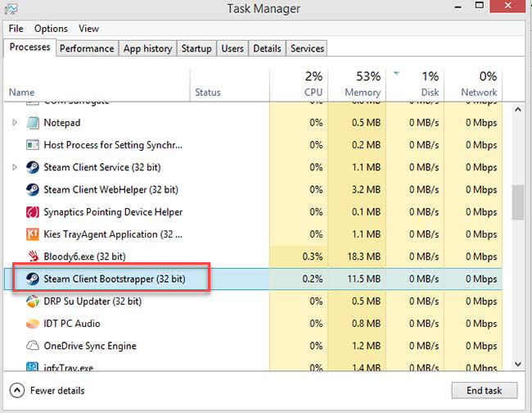Click the Steam Client Bootstrapper icon
The image size is (532, 413).
[33, 279]
